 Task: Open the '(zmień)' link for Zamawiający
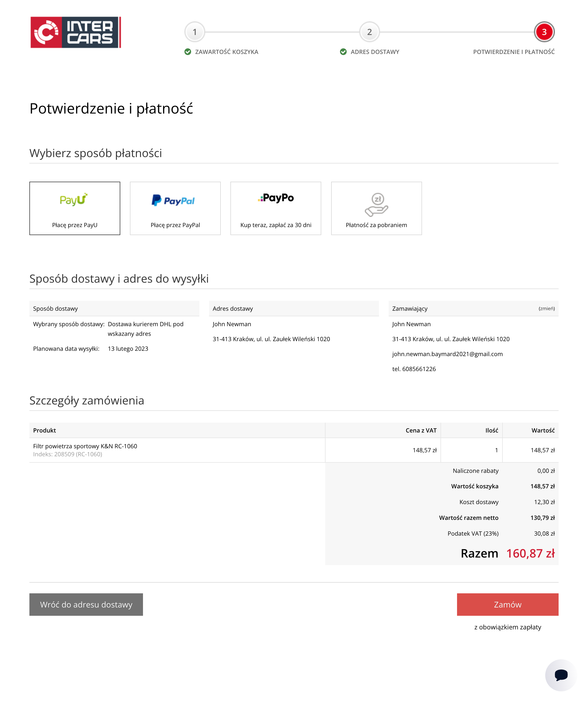tap(547, 308)
